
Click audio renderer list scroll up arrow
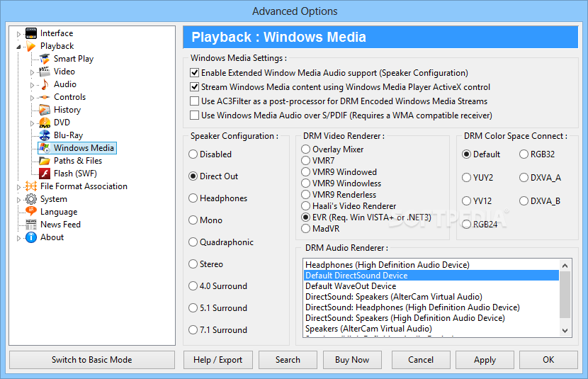pyautogui.click(x=565, y=266)
